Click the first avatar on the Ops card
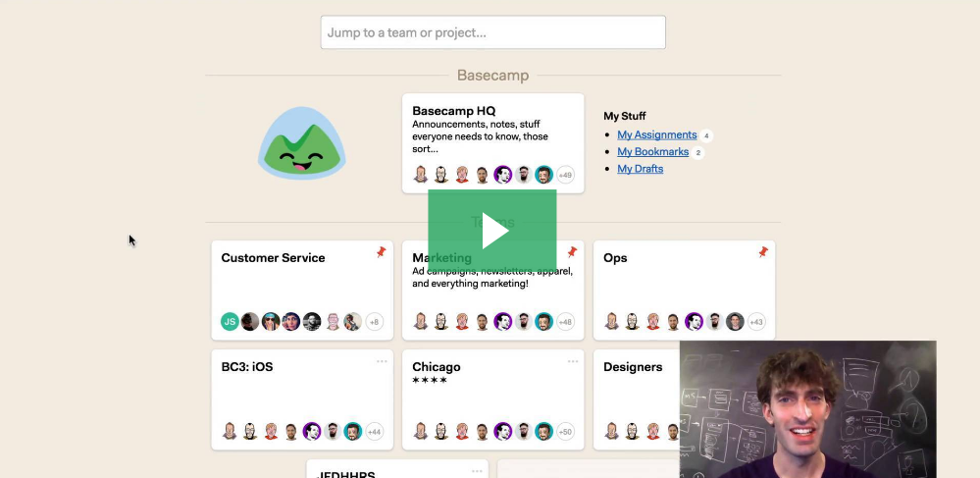This screenshot has height=478, width=980. pos(612,322)
